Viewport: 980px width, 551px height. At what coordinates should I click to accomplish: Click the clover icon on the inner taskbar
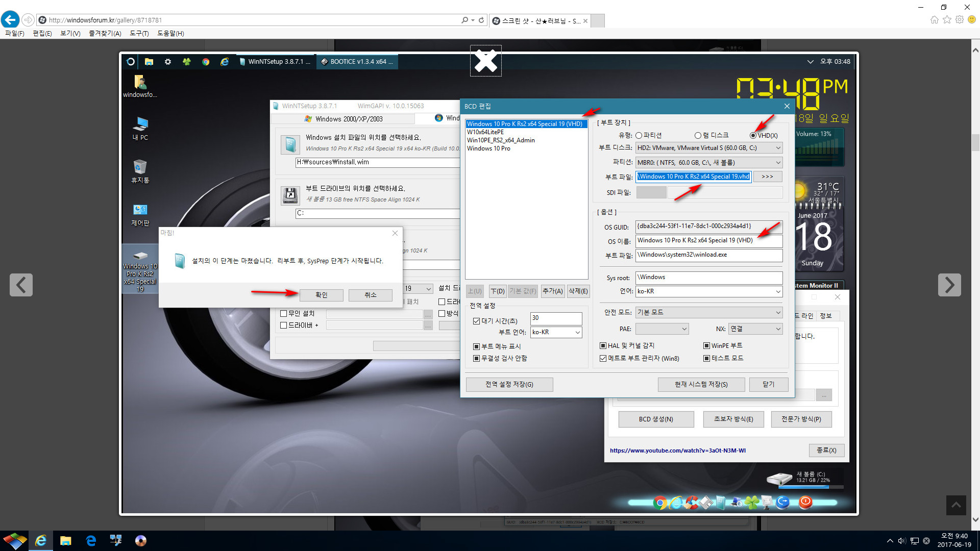(x=187, y=62)
